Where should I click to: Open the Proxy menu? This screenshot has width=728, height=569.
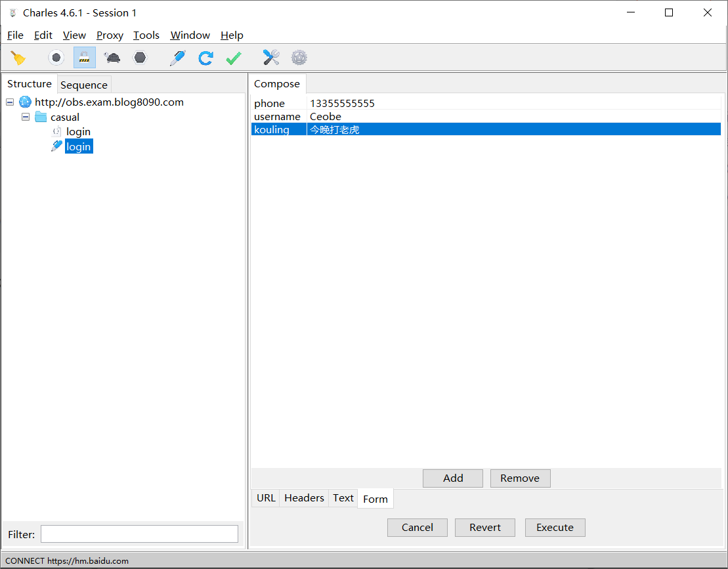pyautogui.click(x=110, y=35)
